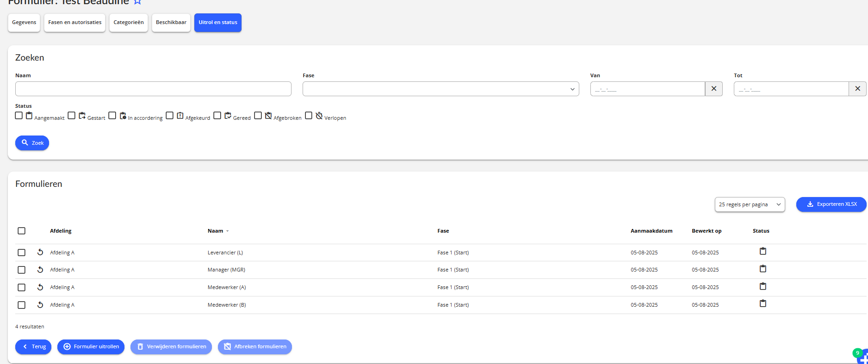Click the In accordering status icon
868x364 pixels.
[123, 116]
